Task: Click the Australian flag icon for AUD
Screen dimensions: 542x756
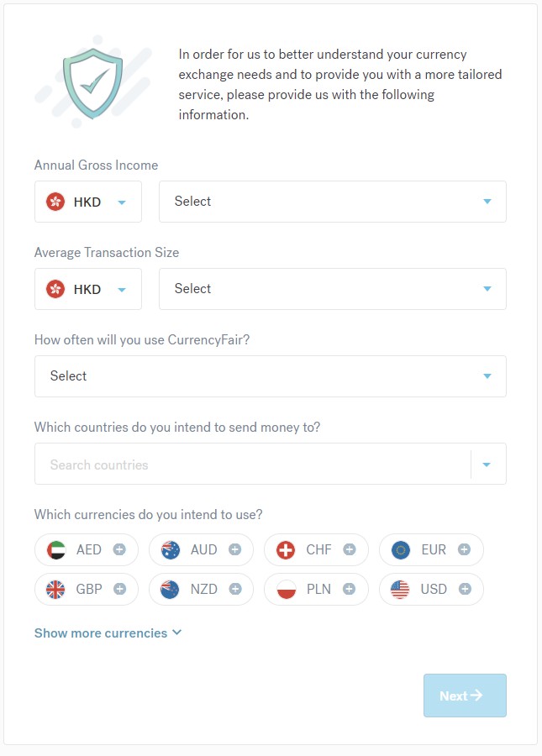Action: [x=171, y=550]
